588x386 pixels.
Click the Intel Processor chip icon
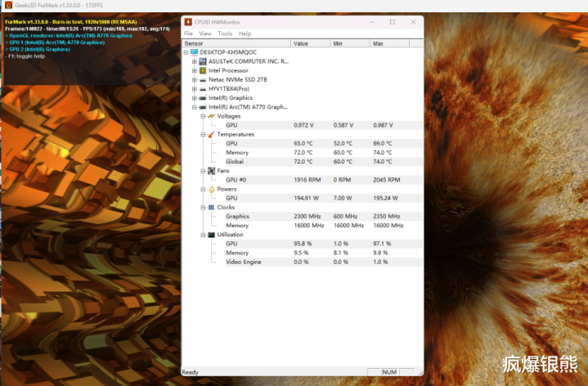[x=202, y=70]
